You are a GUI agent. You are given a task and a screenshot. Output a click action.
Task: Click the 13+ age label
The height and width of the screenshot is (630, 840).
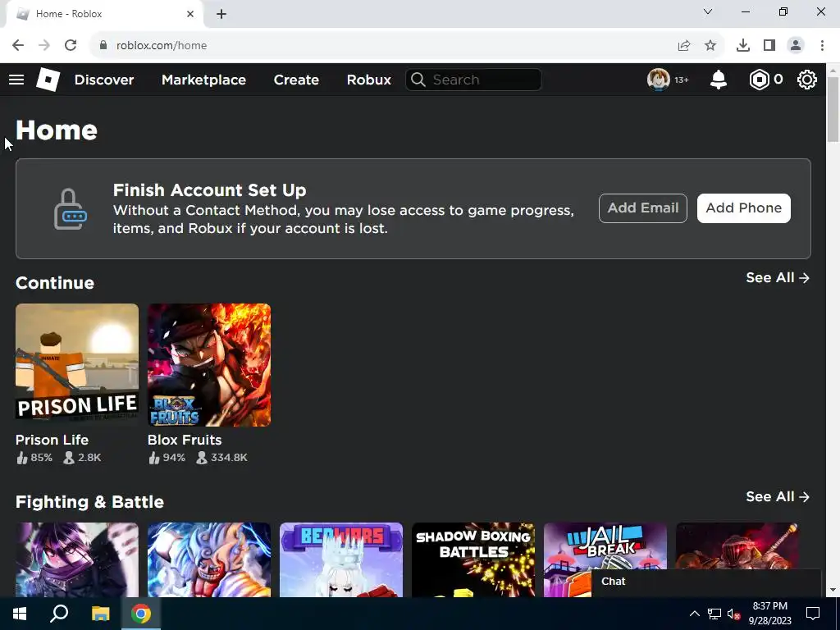coord(682,80)
